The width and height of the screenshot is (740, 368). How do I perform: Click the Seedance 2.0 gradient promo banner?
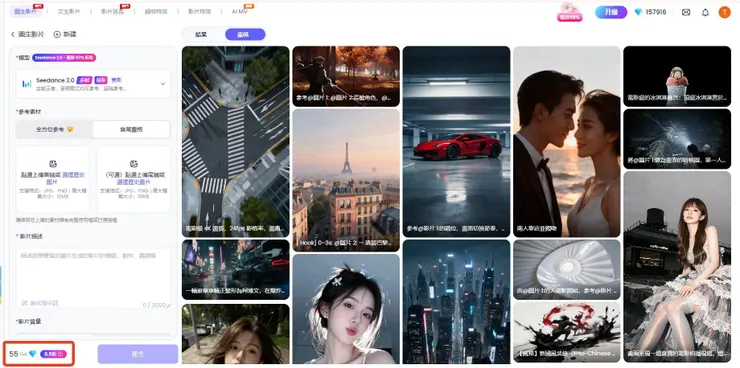point(64,58)
